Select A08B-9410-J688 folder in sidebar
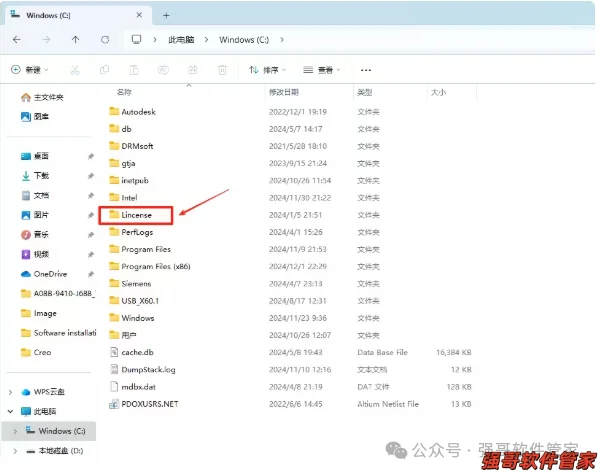Viewport: 598px width, 474px height. pos(58,293)
